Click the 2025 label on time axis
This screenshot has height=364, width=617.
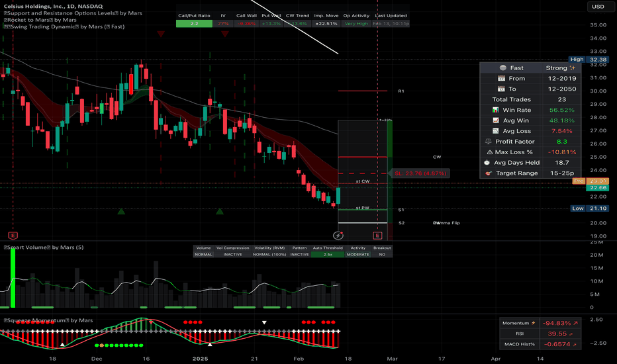[200, 359]
